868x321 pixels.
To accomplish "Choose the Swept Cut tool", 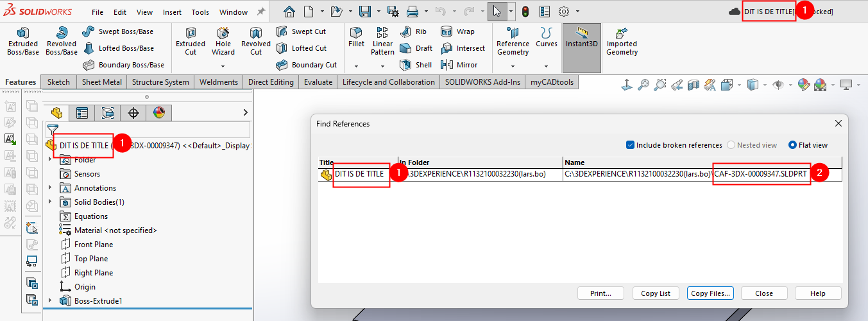I will 301,31.
